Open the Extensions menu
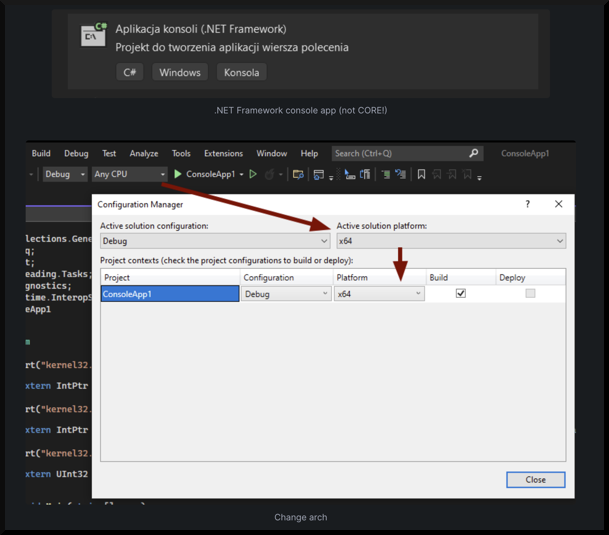The image size is (609, 535). click(223, 153)
